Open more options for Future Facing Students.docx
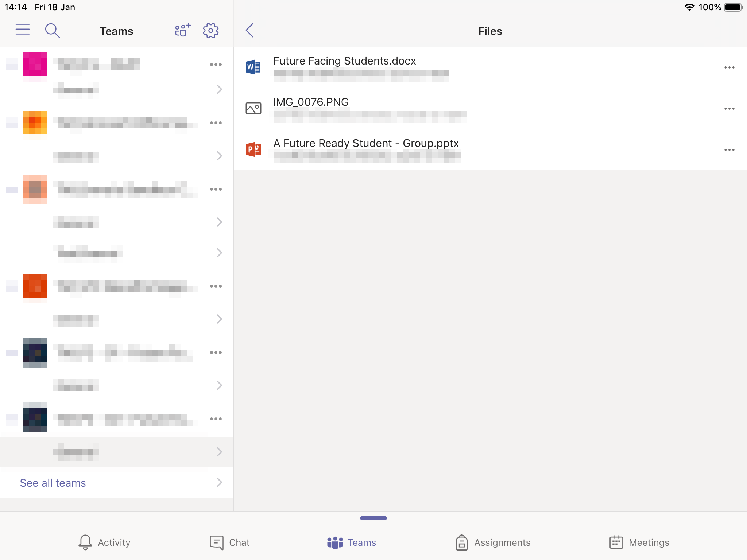The image size is (747, 560). 729,67
